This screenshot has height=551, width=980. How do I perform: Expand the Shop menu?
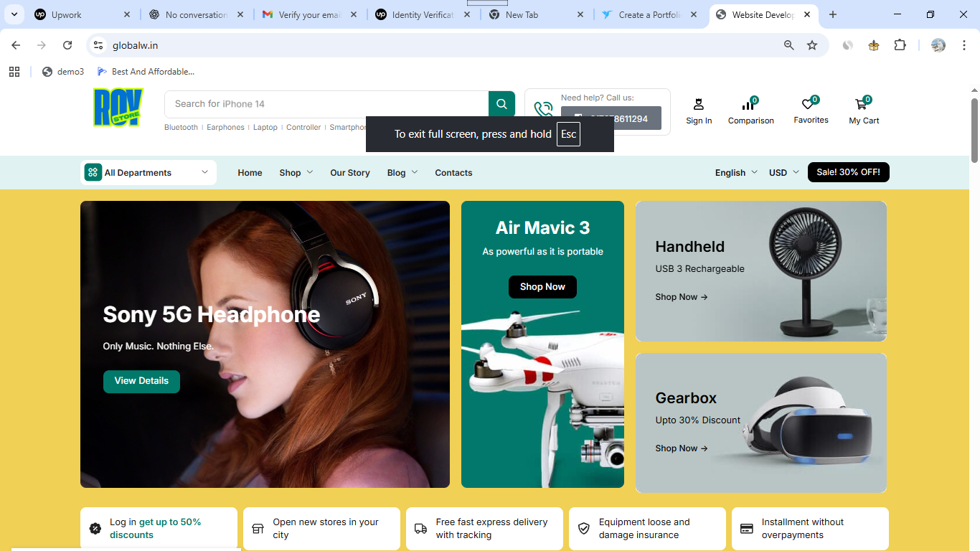point(296,173)
